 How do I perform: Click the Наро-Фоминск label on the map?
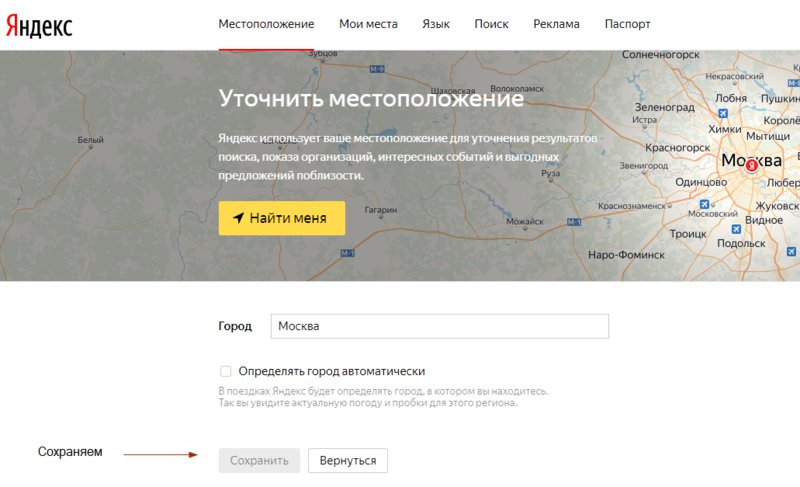pos(627,255)
